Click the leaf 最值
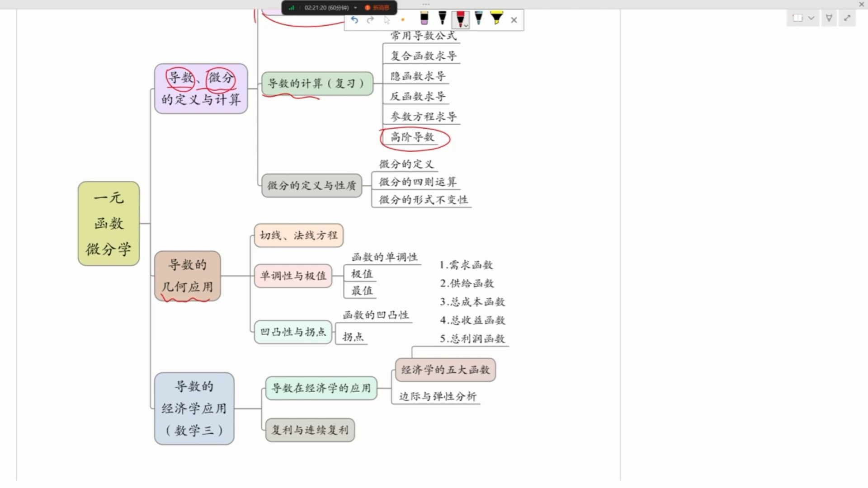The image size is (868, 488). [x=362, y=291]
